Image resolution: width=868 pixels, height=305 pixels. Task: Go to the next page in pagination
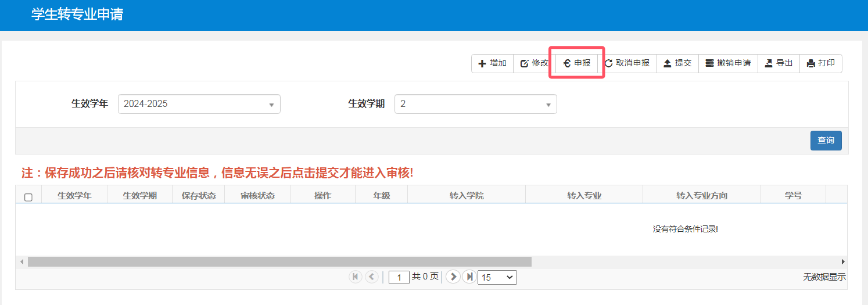click(453, 277)
